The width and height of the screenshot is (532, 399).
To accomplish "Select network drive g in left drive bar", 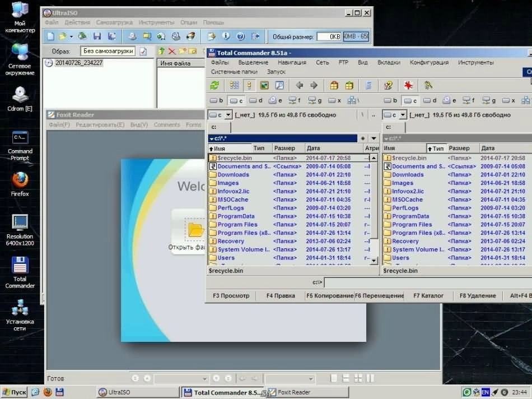I will (x=315, y=100).
